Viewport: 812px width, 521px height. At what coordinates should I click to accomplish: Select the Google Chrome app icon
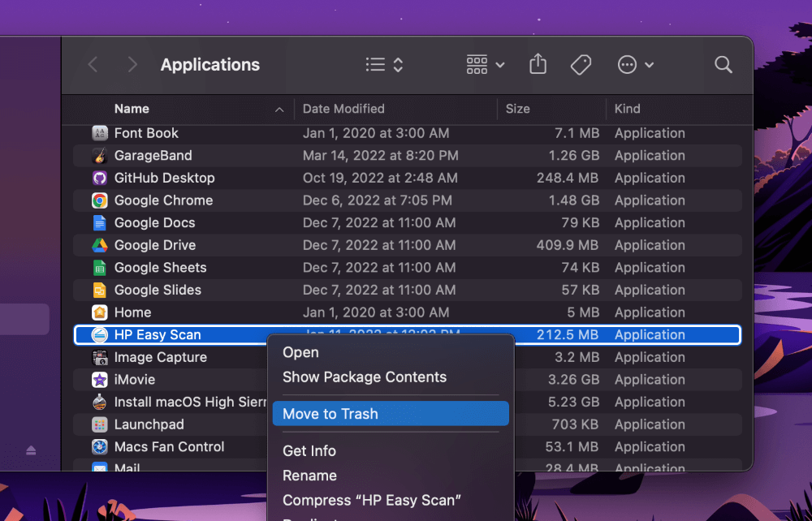point(100,200)
